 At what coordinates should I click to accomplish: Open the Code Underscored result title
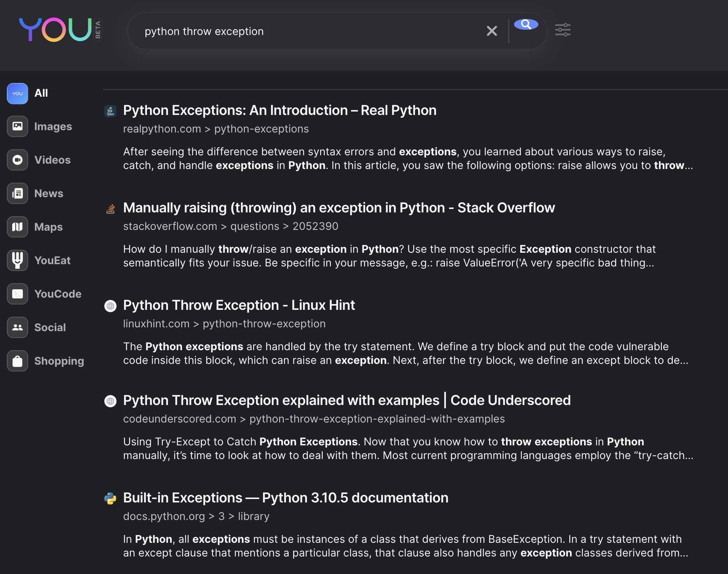pos(347,400)
